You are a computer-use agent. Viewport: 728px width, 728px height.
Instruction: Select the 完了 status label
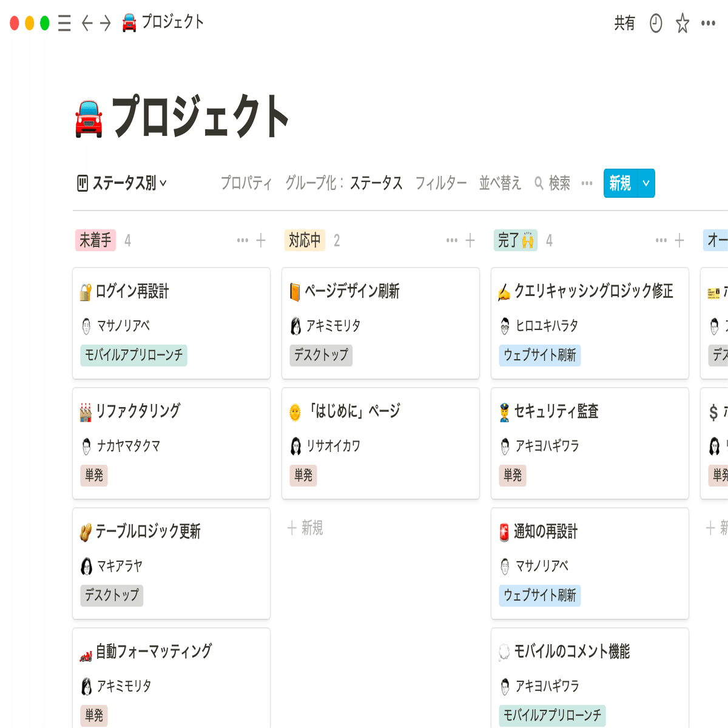point(516,240)
